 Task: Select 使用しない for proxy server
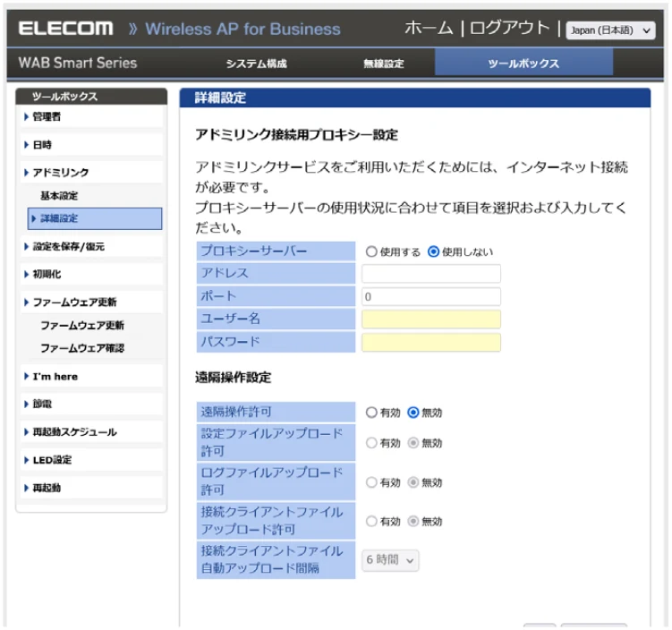pos(433,251)
